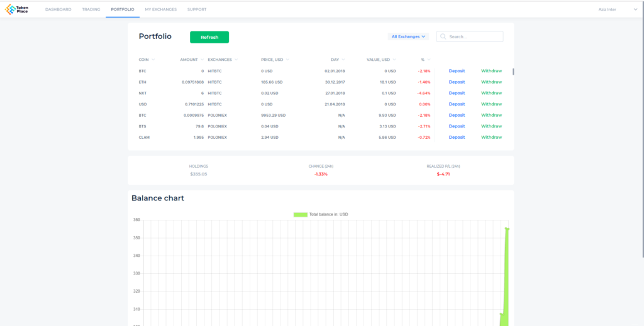Image resolution: width=644 pixels, height=326 pixels.
Task: Click Withdraw for BTC on POLONIEX
Action: tap(492, 115)
